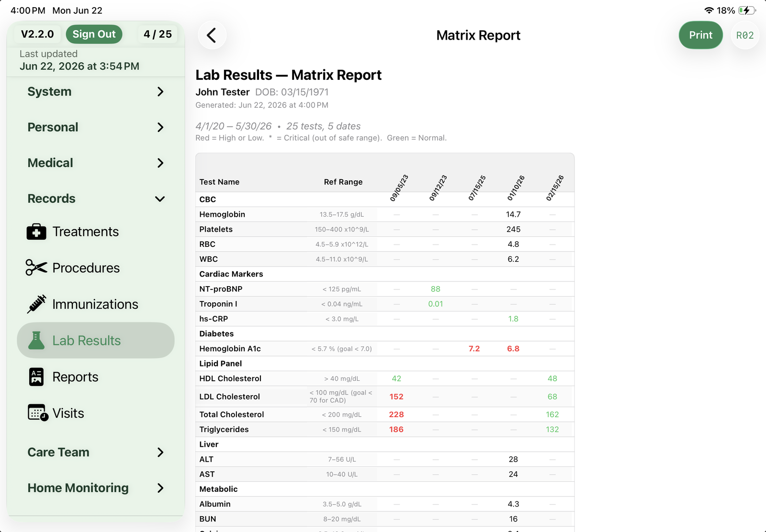Screen dimensions: 766x532
Task: Tap the battery charging indicator
Action: click(747, 11)
